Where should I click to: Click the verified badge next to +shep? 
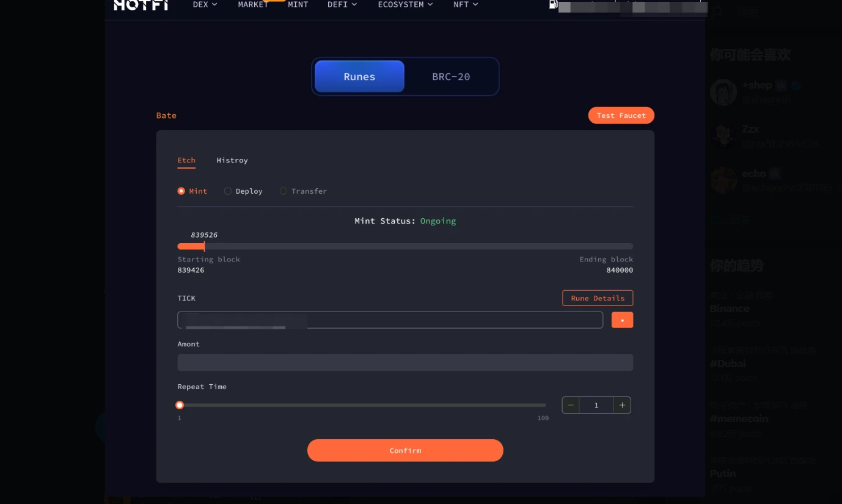pyautogui.click(x=795, y=86)
